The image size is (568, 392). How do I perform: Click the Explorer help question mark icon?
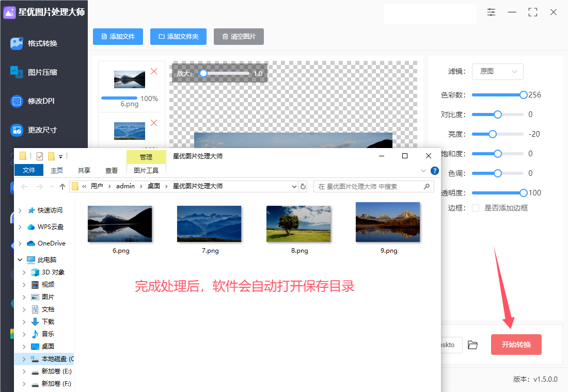pos(435,171)
